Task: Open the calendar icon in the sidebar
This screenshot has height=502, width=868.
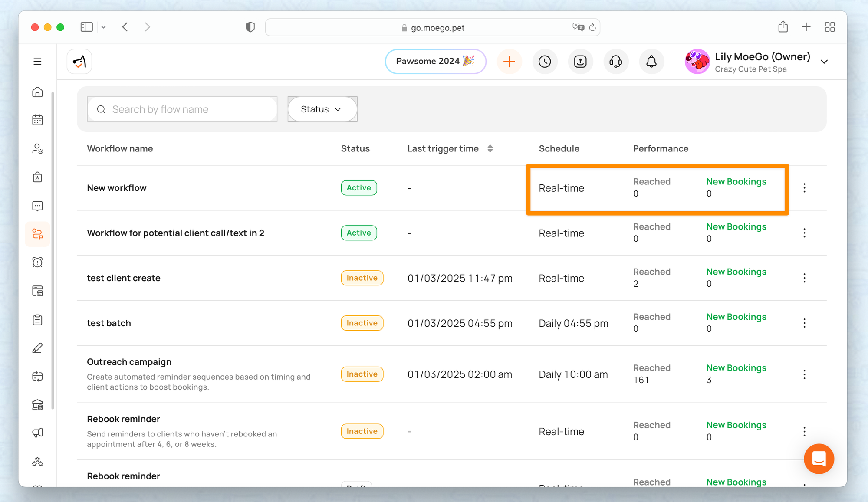Action: click(37, 120)
